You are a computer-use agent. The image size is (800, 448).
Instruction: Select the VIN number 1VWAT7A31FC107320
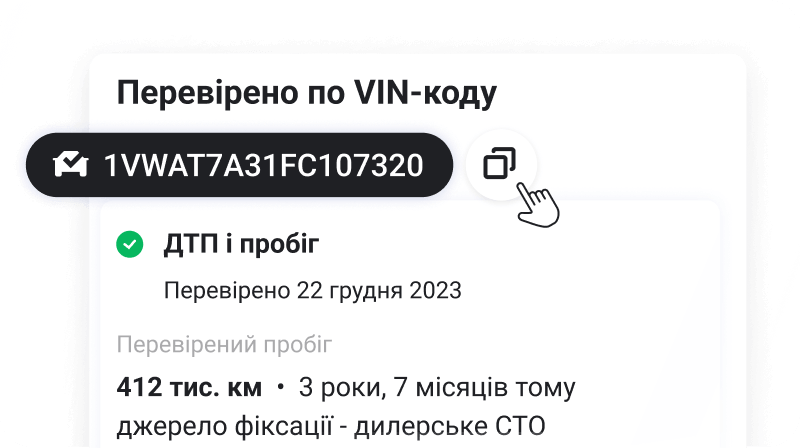click(x=264, y=165)
